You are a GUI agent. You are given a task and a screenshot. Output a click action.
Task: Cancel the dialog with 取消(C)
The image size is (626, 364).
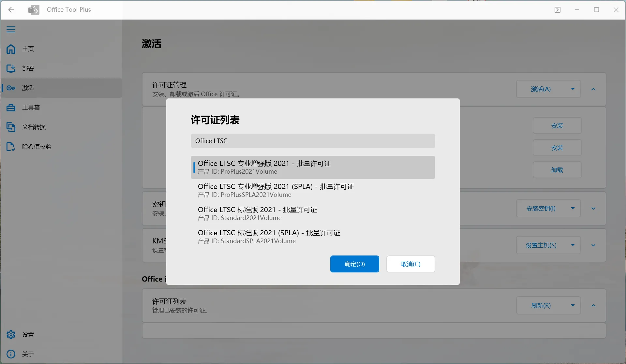pos(410,264)
